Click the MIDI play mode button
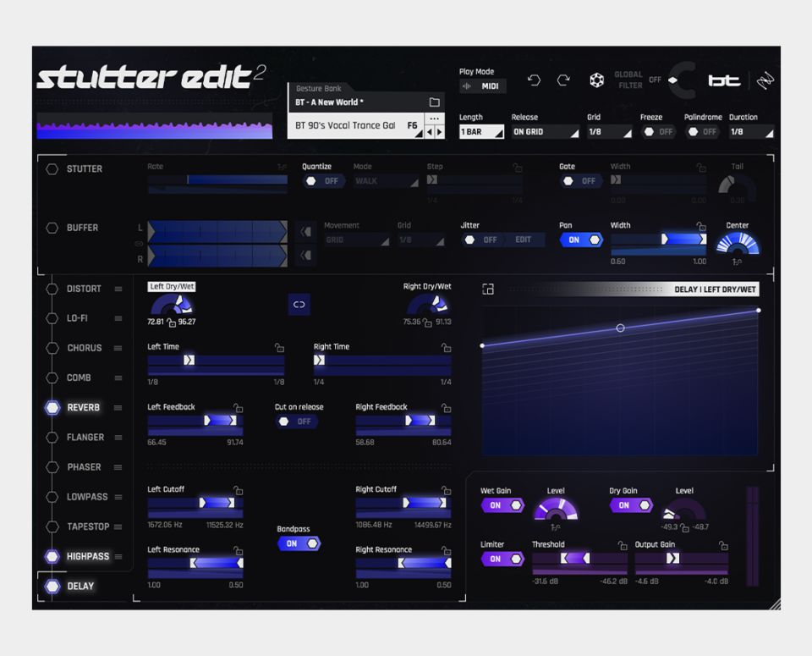Image resolution: width=812 pixels, height=656 pixels. pyautogui.click(x=482, y=86)
